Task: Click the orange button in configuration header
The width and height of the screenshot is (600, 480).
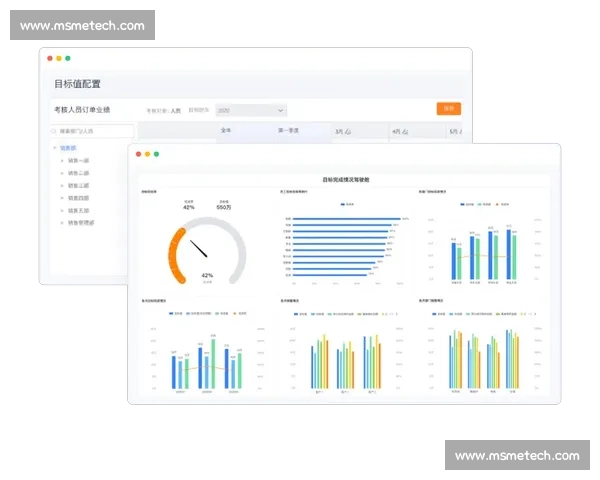Action: tap(448, 108)
